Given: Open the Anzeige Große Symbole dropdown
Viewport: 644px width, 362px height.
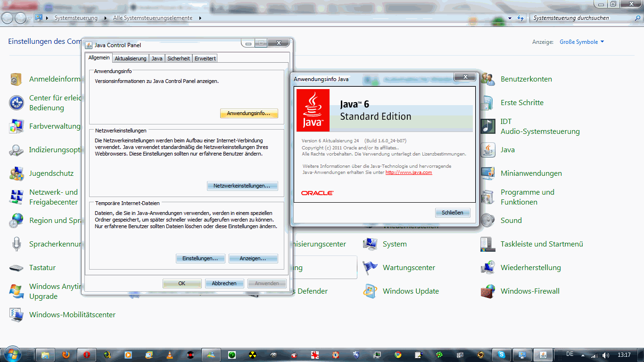Looking at the screenshot, I should pyautogui.click(x=582, y=42).
